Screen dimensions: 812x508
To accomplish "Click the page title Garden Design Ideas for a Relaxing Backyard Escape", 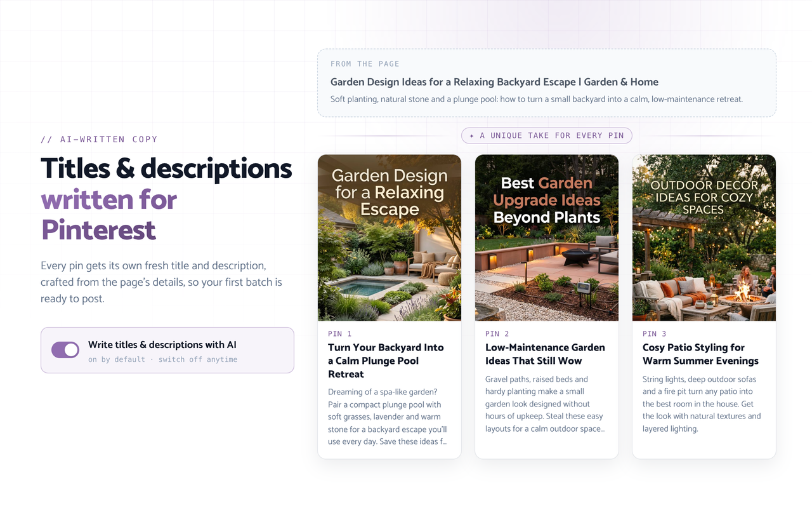I will [494, 82].
